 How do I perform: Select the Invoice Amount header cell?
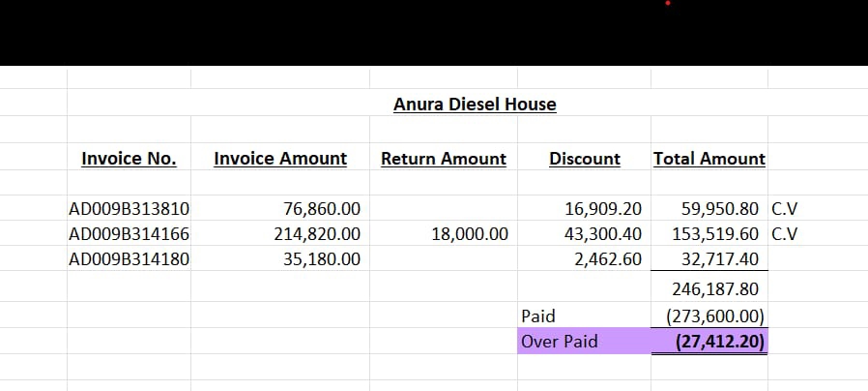[x=280, y=159]
